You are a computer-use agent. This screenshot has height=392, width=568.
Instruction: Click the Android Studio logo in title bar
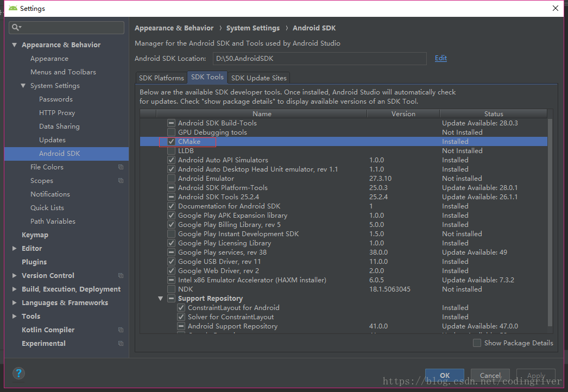tap(13, 8)
